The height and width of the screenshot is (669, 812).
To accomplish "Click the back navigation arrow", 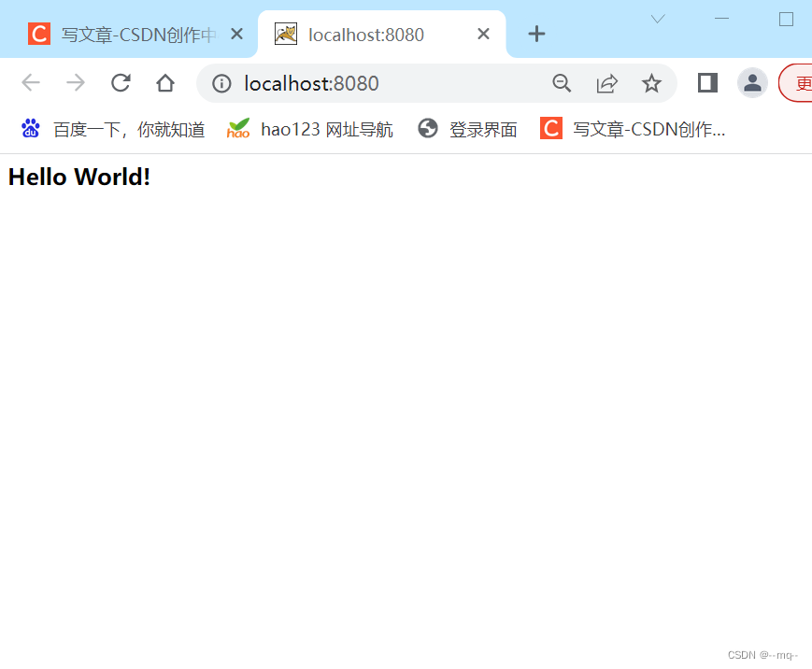I will click(31, 82).
